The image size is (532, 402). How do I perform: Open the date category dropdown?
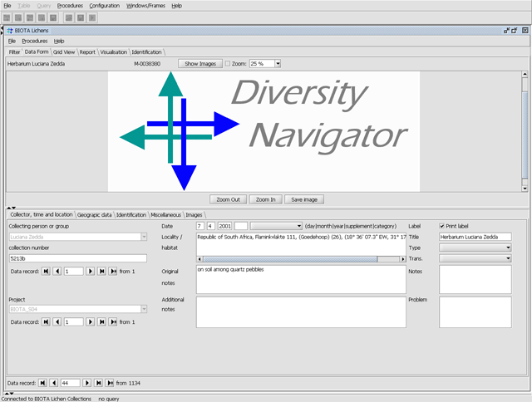(299, 226)
